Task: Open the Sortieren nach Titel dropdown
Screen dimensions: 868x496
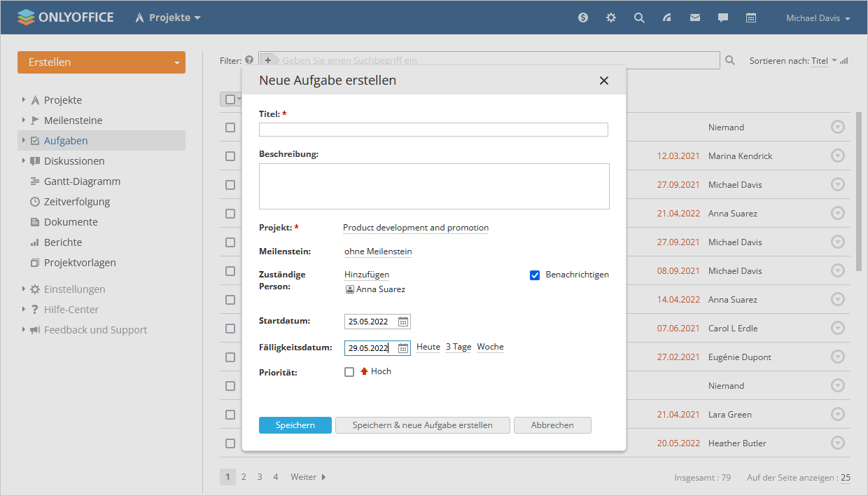Action: pyautogui.click(x=824, y=61)
